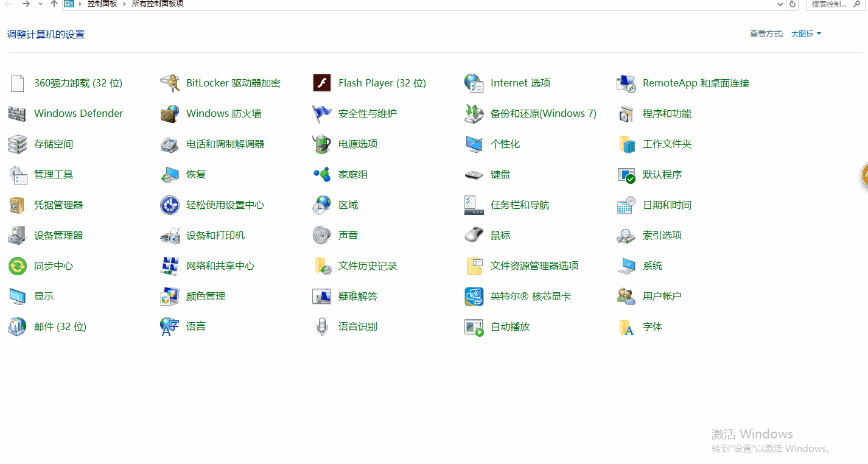Click the 设备管理器 icon
The height and width of the screenshot is (464, 868).
point(17,236)
